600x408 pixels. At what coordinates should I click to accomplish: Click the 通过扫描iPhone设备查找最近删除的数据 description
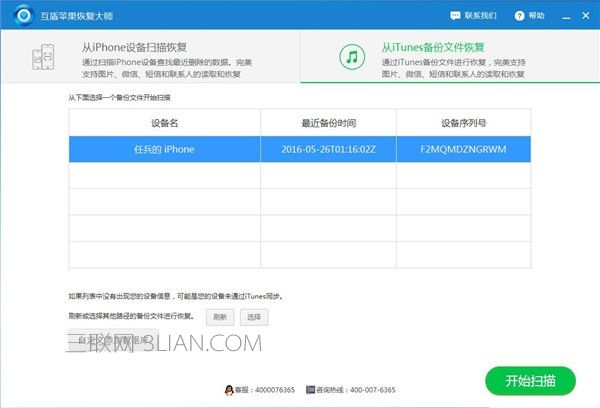tap(167, 68)
